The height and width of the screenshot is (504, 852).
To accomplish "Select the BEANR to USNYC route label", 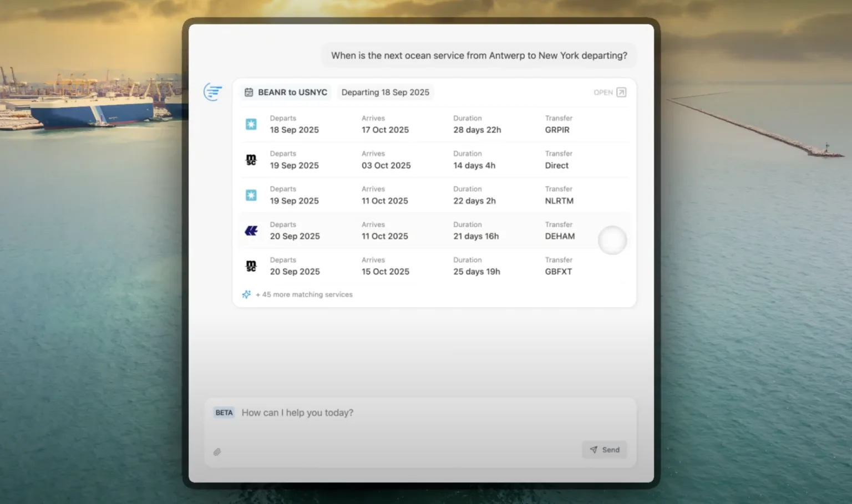I will 292,93.
